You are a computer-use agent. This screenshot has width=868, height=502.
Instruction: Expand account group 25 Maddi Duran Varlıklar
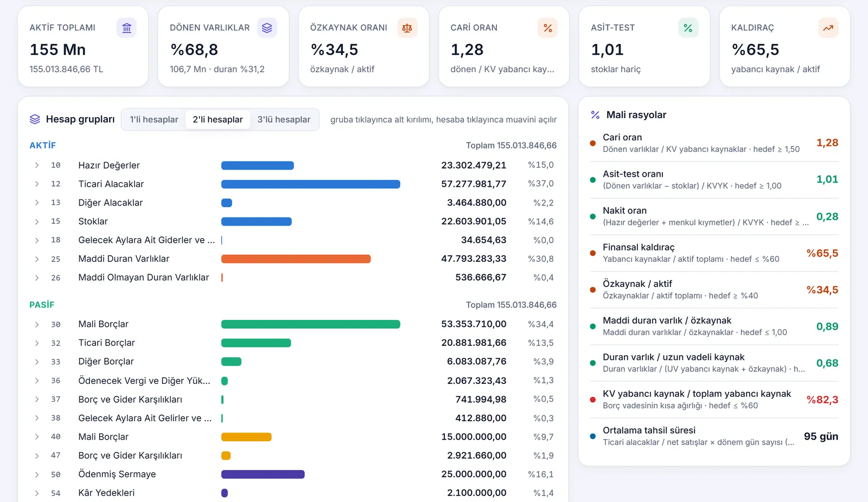point(37,259)
